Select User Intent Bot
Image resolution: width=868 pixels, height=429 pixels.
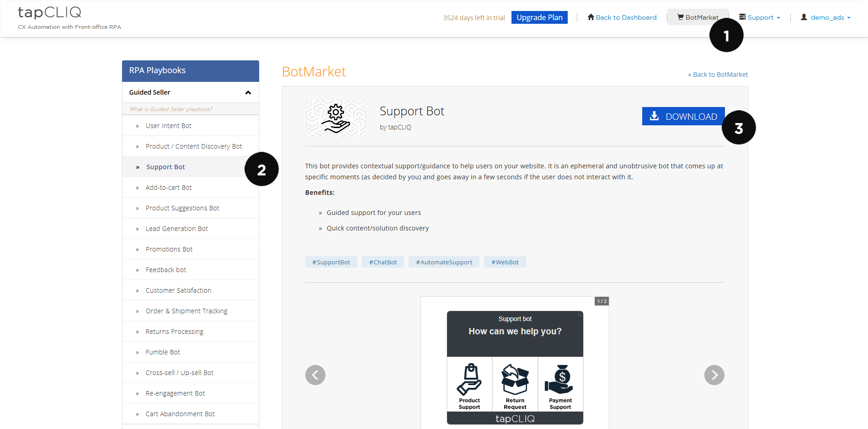click(x=191, y=126)
